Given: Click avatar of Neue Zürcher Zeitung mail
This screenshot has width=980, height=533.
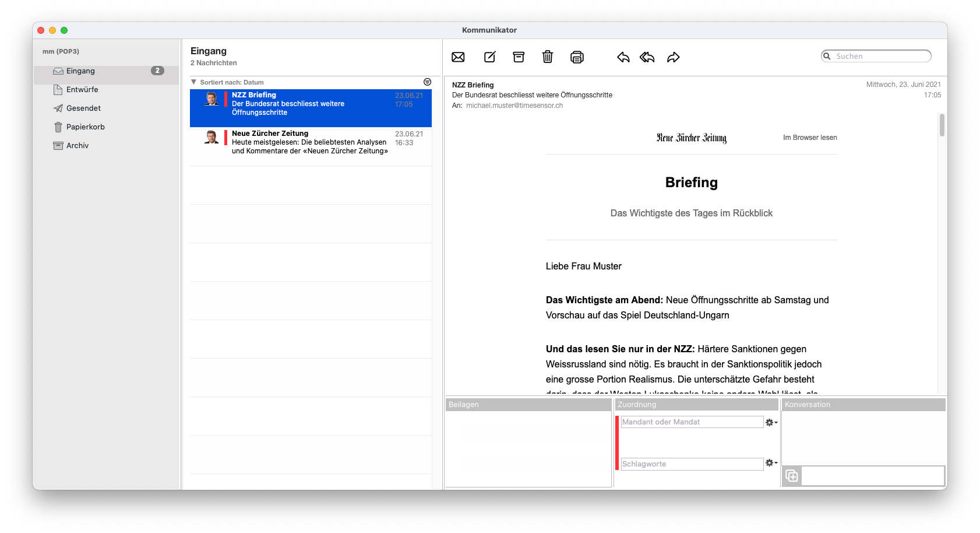Looking at the screenshot, I should [x=211, y=137].
